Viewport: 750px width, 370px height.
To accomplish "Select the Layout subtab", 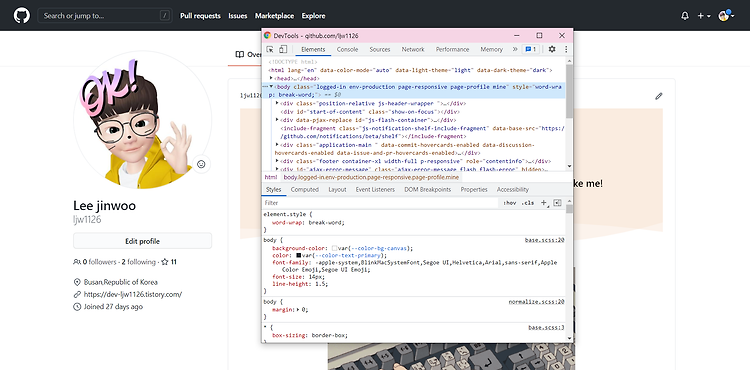I will tap(337, 189).
